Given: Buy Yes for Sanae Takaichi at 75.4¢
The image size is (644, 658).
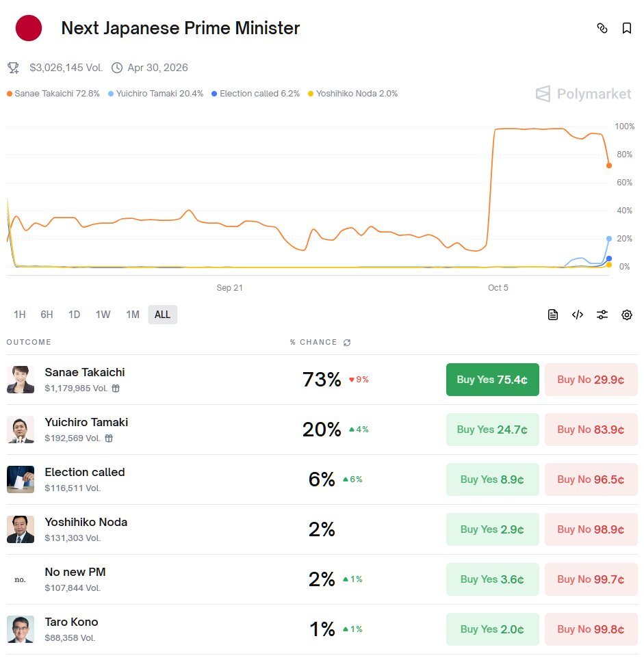Looking at the screenshot, I should [492, 380].
